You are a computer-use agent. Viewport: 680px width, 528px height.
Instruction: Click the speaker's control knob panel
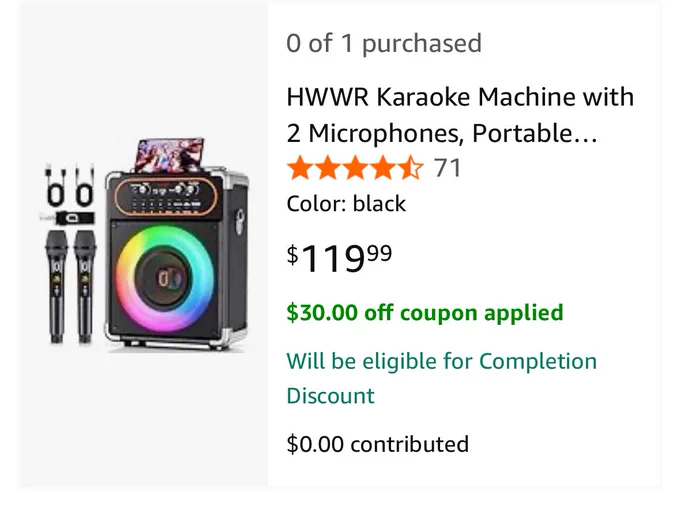tap(167, 196)
